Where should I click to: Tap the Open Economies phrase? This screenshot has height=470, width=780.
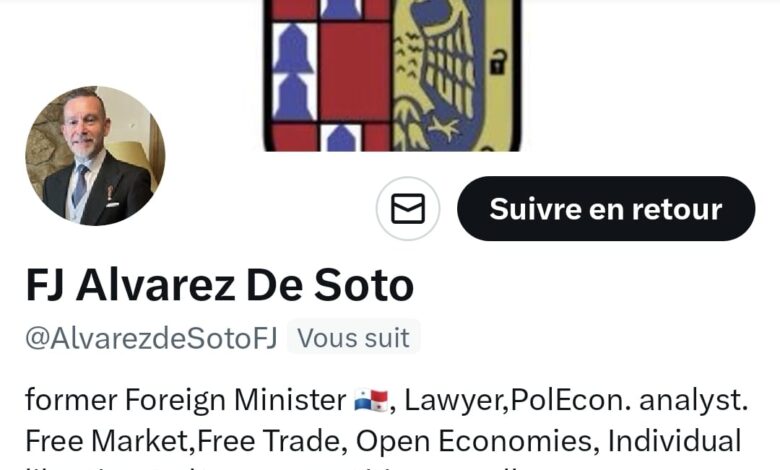pyautogui.click(x=473, y=441)
